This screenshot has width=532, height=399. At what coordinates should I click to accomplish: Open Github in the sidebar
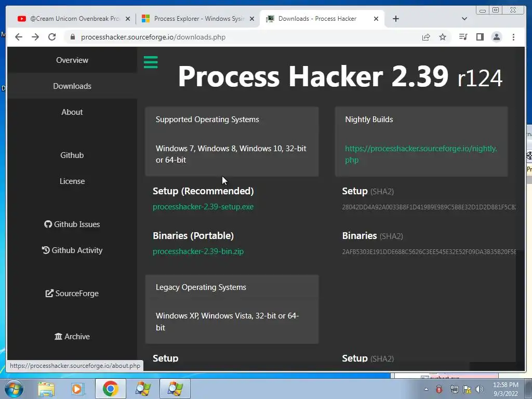[72, 155]
